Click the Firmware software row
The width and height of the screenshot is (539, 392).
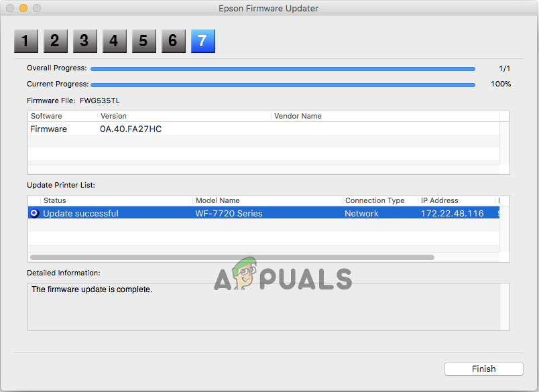point(263,129)
